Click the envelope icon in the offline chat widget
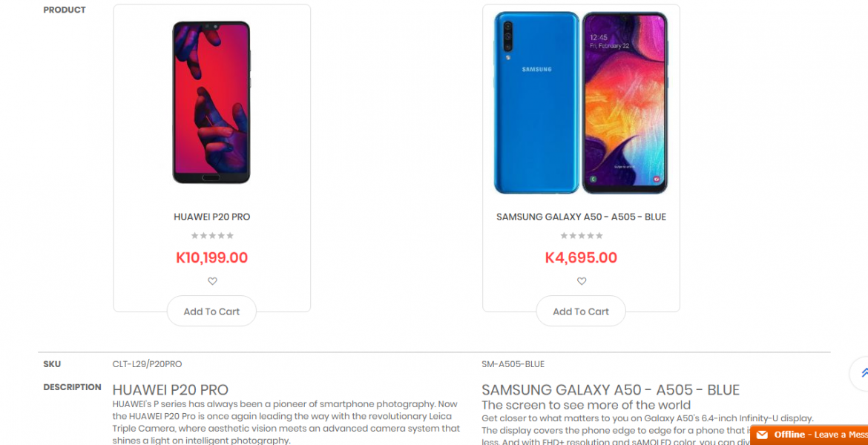Image resolution: width=868 pixels, height=445 pixels. click(762, 435)
